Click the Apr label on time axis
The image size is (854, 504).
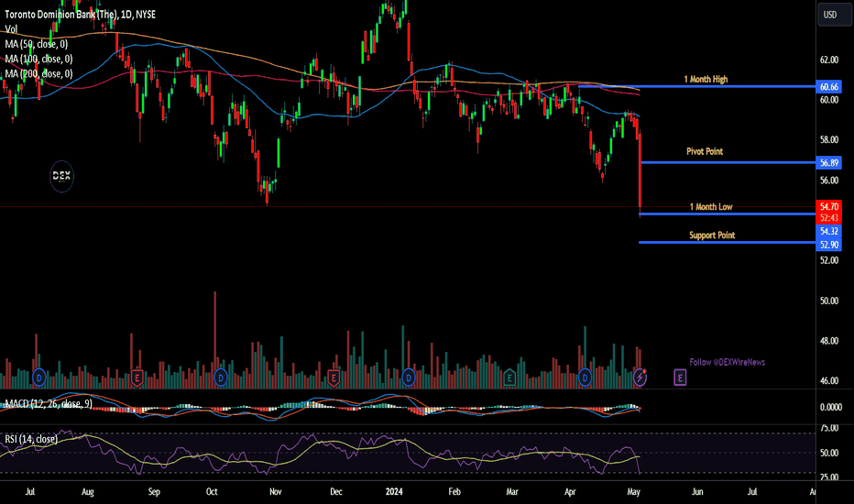tap(570, 492)
